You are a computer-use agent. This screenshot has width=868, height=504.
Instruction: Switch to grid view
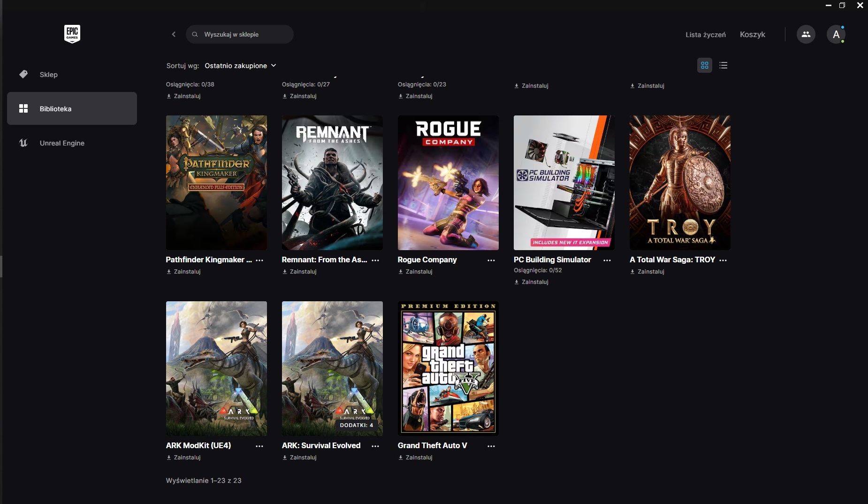tap(704, 65)
